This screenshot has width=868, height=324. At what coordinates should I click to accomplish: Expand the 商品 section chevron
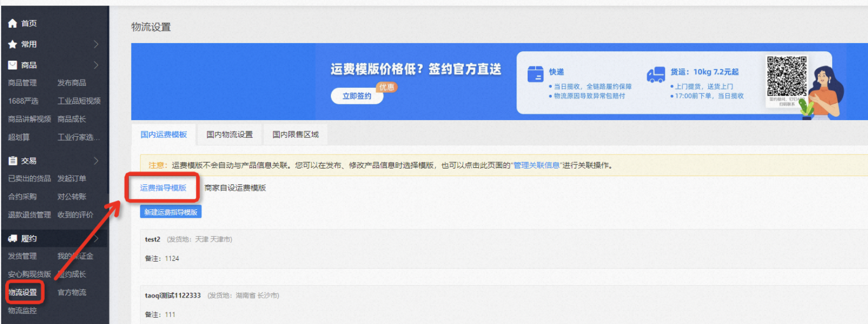[x=96, y=65]
